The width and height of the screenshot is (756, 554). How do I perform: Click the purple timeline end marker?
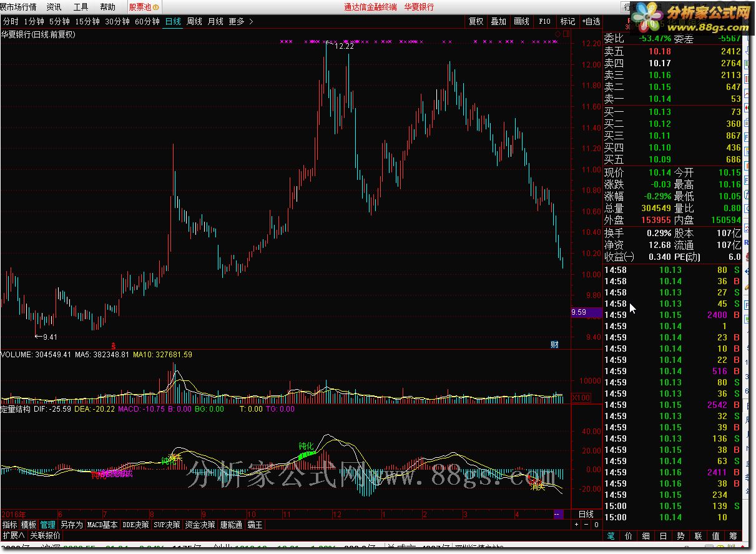[x=557, y=514]
